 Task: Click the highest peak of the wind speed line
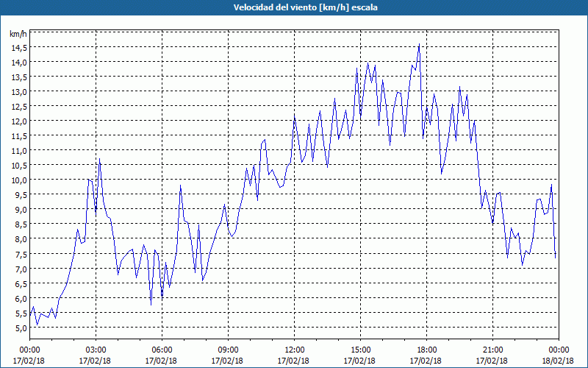(x=419, y=45)
